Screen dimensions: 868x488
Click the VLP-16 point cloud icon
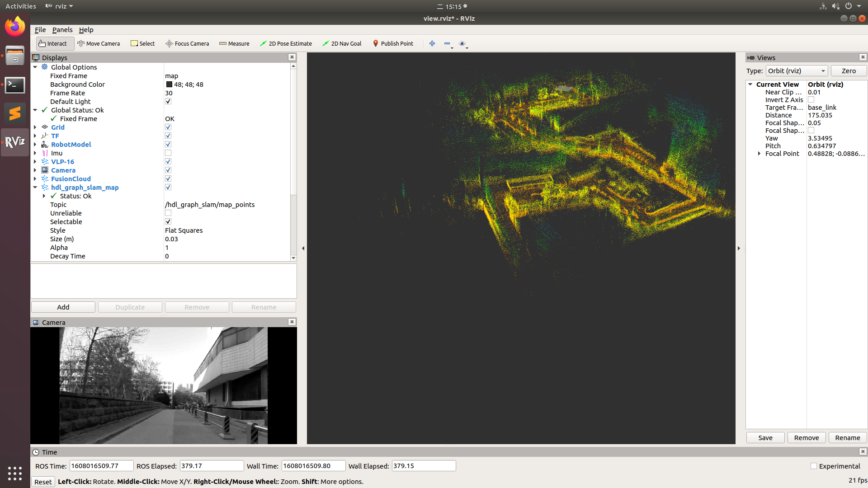pyautogui.click(x=45, y=161)
